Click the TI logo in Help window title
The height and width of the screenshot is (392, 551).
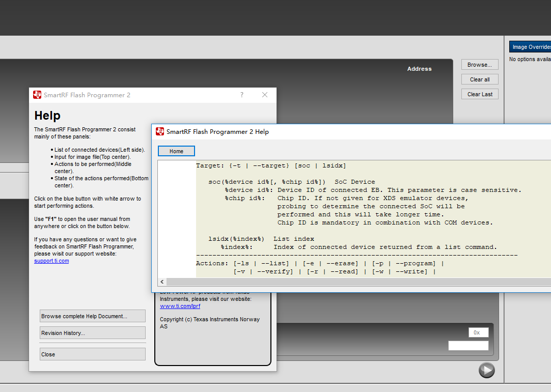(x=160, y=131)
